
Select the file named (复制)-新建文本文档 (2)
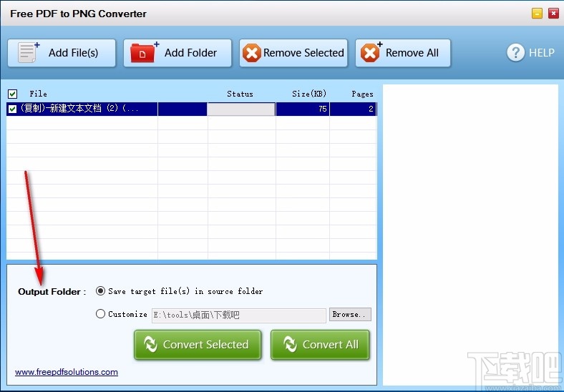point(79,109)
